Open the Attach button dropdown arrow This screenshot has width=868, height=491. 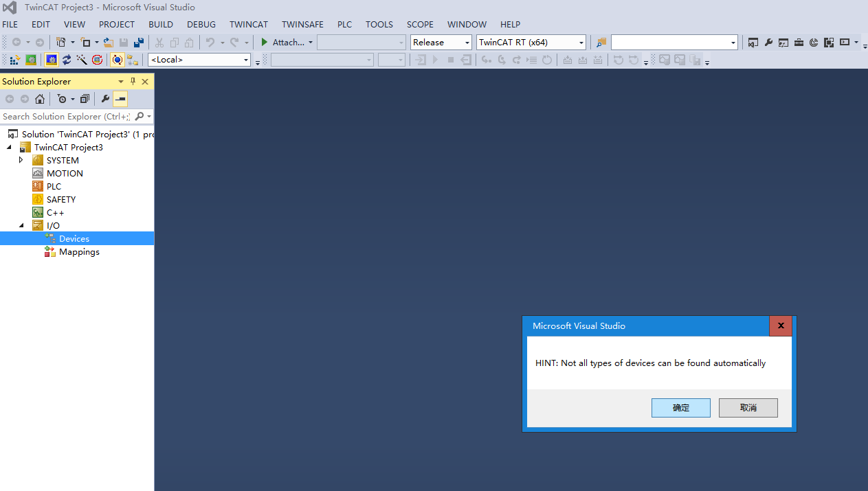pyautogui.click(x=311, y=43)
